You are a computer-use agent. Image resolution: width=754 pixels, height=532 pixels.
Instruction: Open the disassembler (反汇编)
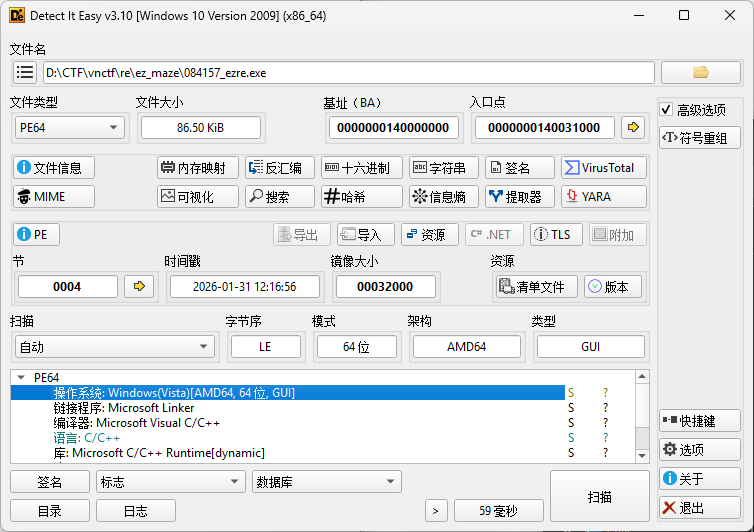[279, 168]
